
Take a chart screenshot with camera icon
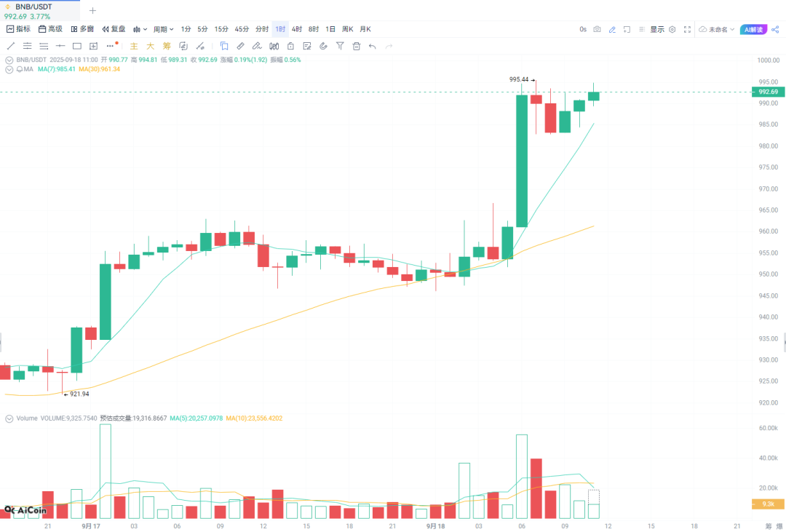click(597, 29)
